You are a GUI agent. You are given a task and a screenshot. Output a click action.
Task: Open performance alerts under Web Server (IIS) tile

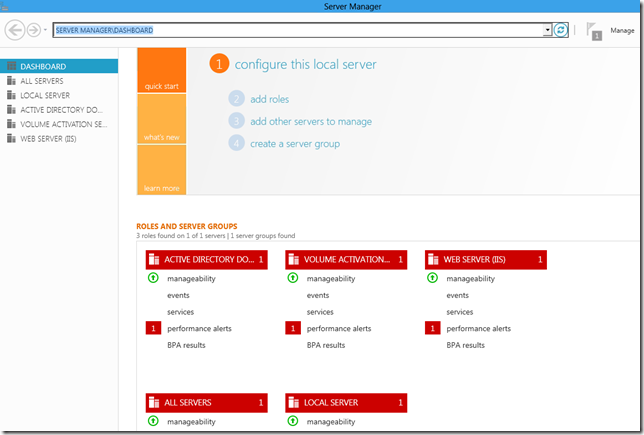click(x=478, y=329)
